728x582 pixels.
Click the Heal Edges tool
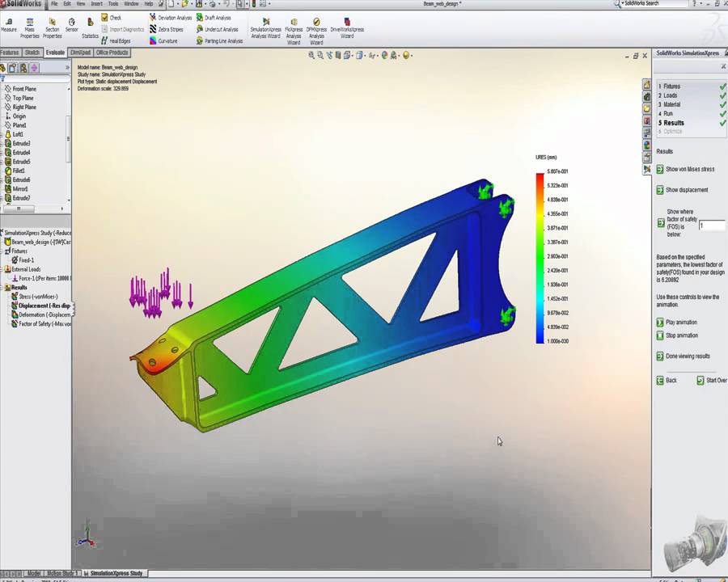coord(116,41)
